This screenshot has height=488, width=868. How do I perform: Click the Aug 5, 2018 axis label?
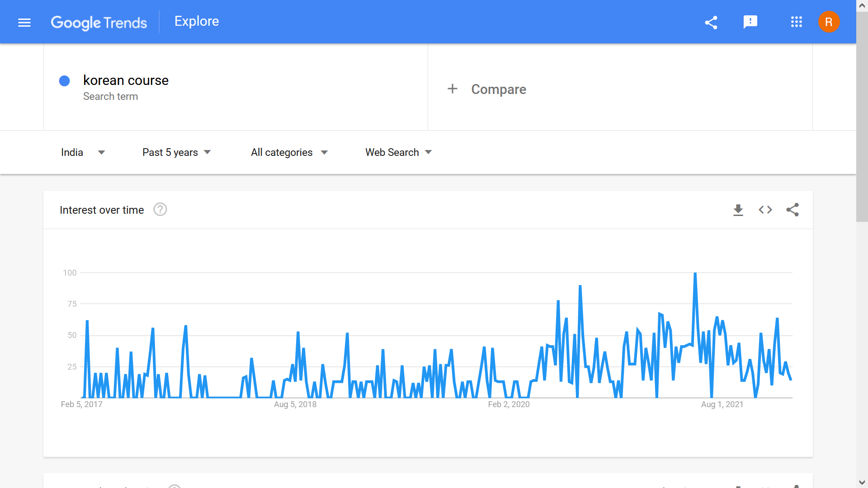click(x=295, y=404)
